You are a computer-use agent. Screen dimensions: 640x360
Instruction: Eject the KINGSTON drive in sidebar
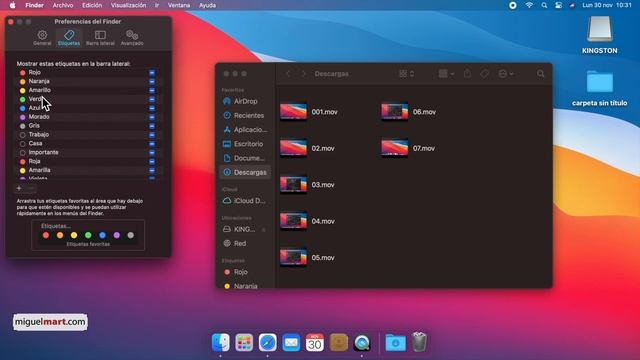(x=264, y=230)
